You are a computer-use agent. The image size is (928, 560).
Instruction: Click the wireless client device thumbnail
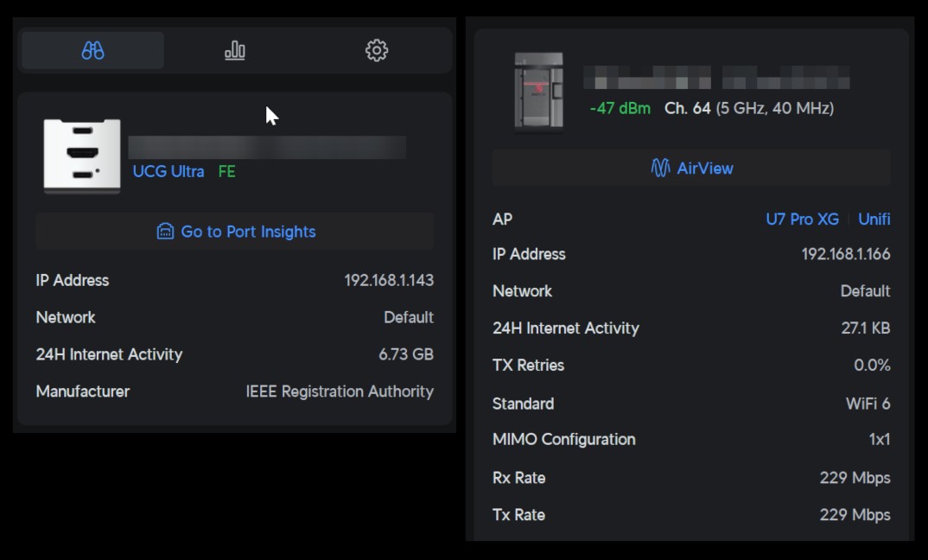[538, 92]
